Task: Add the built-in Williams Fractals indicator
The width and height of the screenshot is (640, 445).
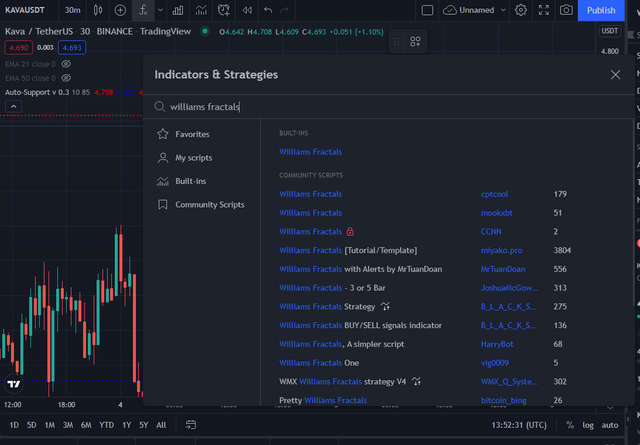Action: coord(311,152)
